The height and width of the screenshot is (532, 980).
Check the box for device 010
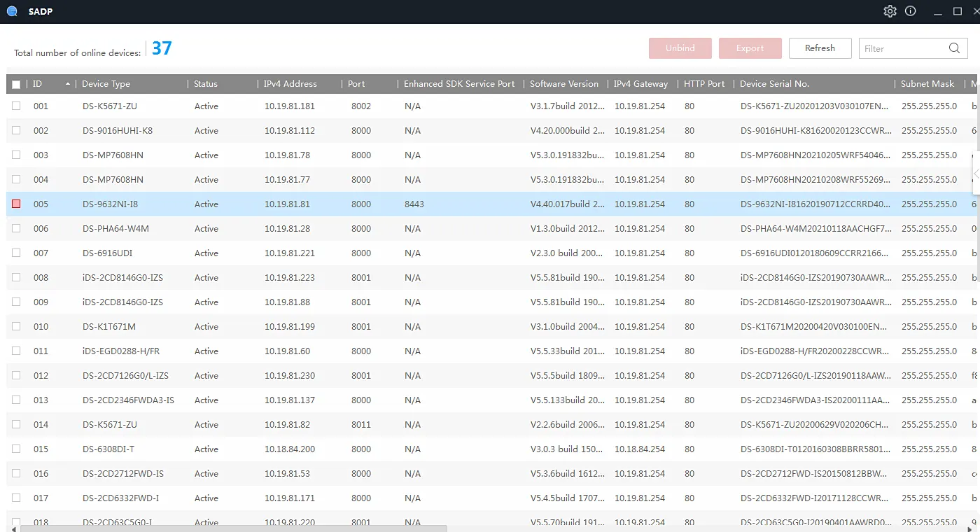tap(16, 326)
